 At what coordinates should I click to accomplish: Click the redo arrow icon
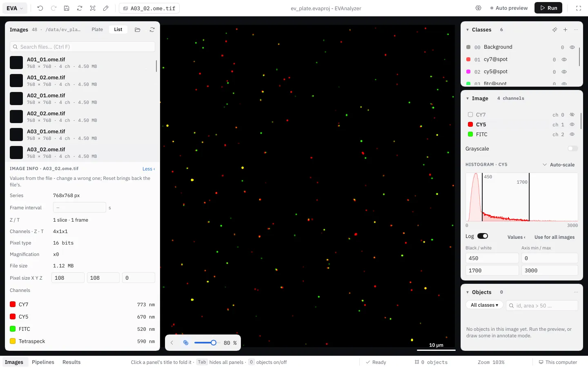click(53, 8)
